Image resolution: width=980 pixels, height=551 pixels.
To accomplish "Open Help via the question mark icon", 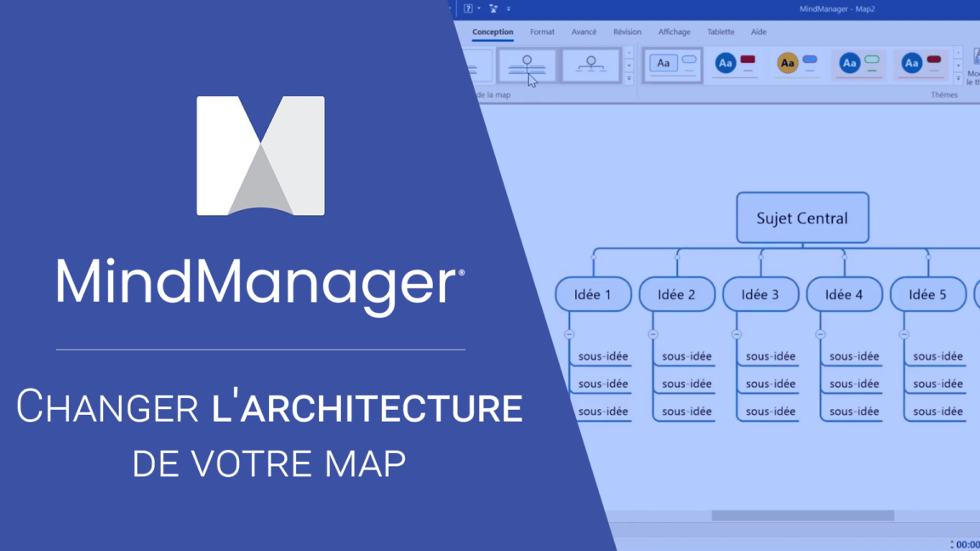I will [x=469, y=9].
